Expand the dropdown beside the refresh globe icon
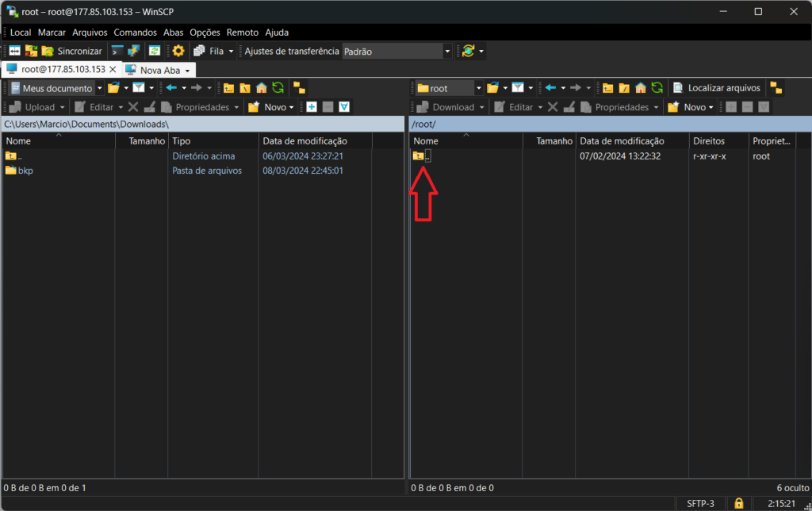 481,51
